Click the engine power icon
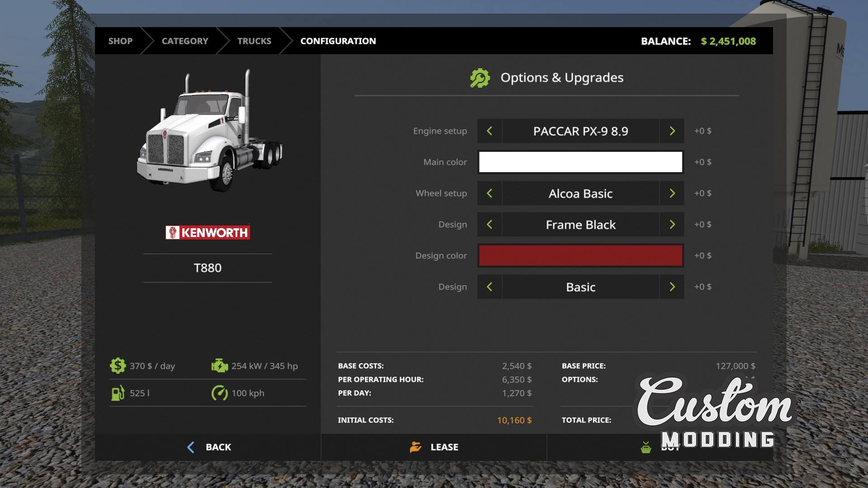Viewport: 868px width, 488px height. 220,366
